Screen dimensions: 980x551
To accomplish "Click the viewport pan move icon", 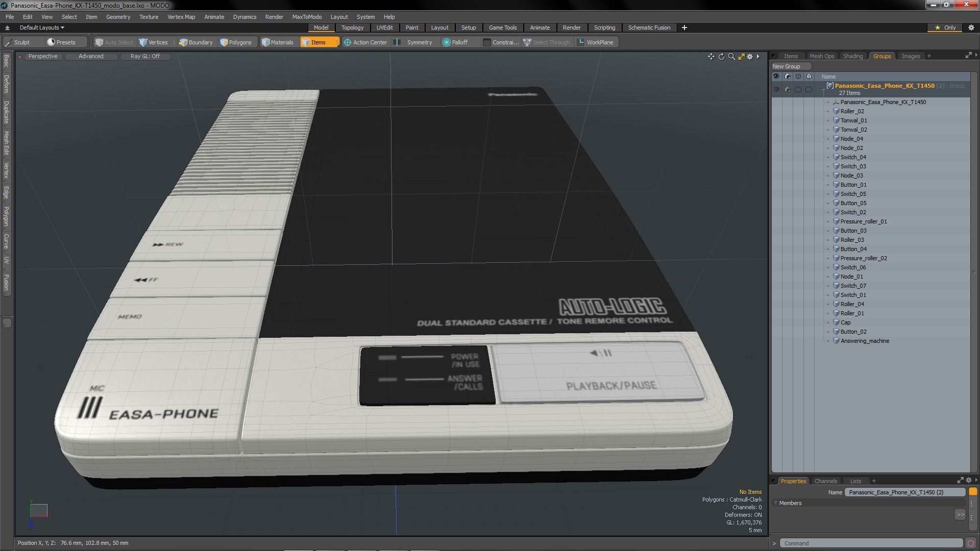I will [711, 57].
